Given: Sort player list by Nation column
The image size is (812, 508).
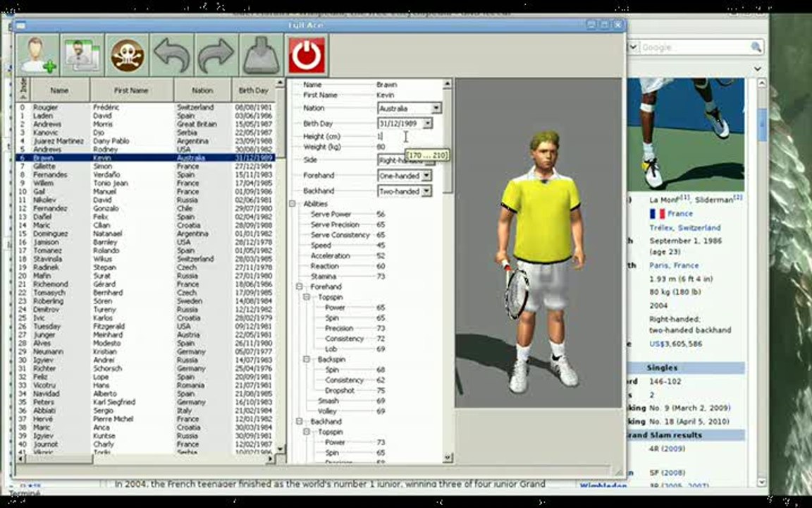Looking at the screenshot, I should coord(202,90).
